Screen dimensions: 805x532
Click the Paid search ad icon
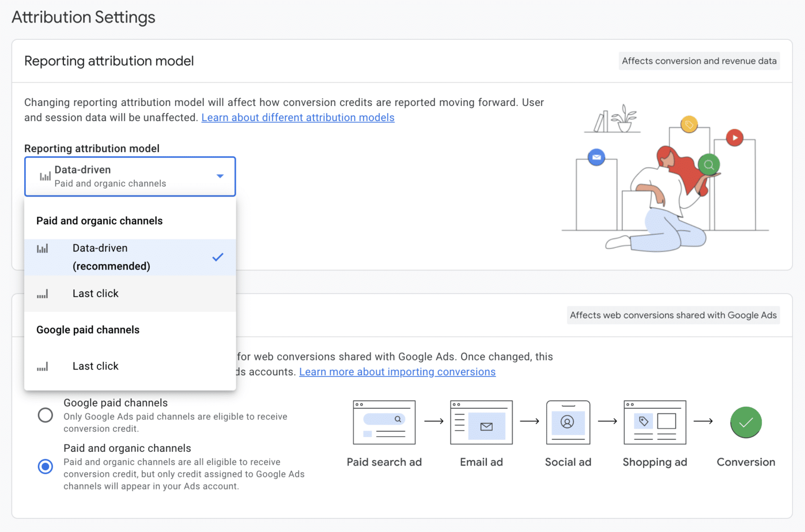click(384, 422)
